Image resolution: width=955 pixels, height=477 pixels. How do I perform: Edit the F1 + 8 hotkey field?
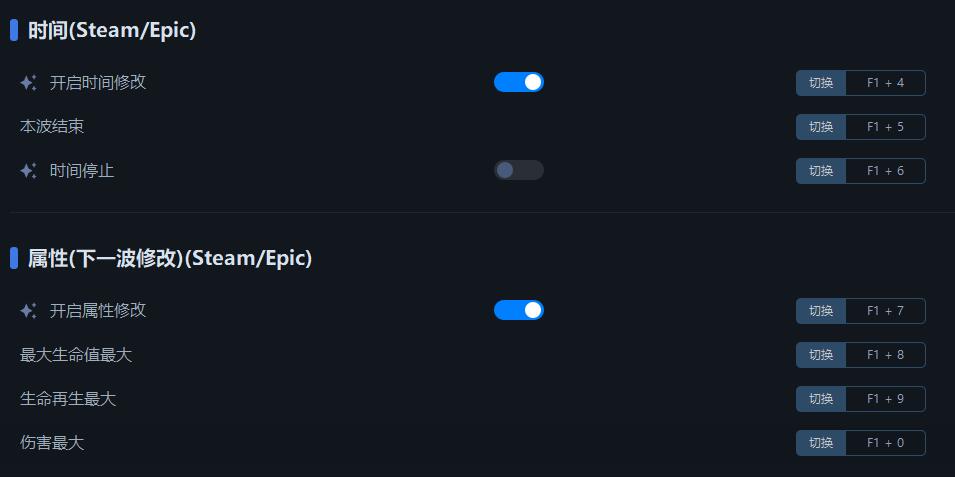click(886, 355)
